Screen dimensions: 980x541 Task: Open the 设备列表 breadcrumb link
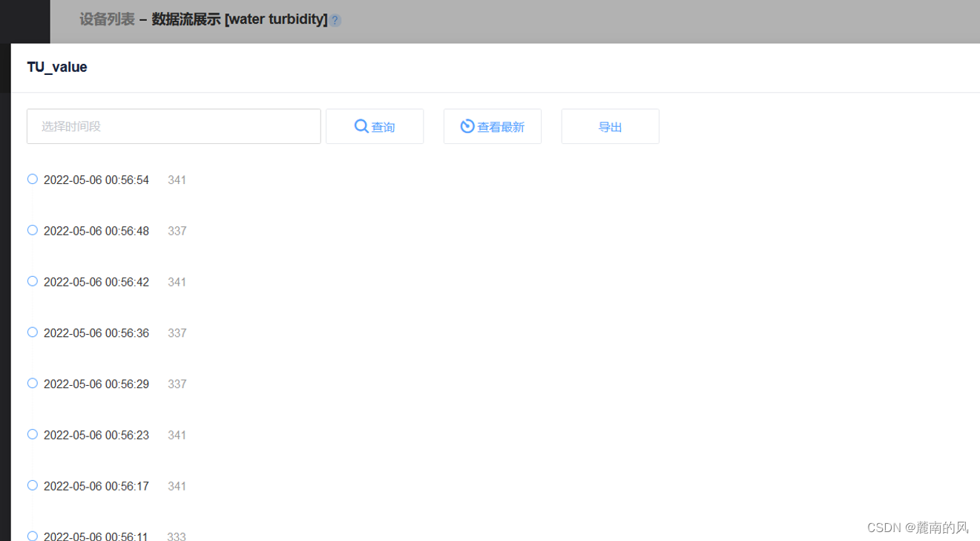(107, 19)
